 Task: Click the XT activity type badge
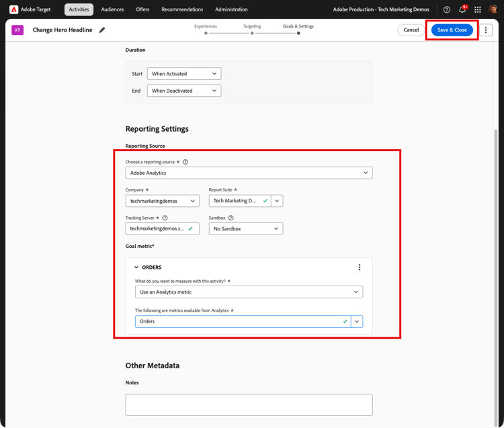17,30
